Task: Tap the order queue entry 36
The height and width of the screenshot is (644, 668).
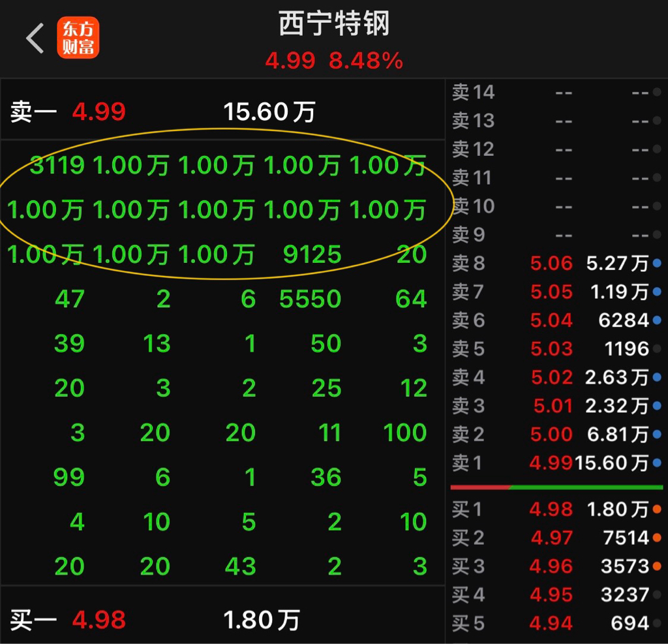Action: click(x=326, y=477)
